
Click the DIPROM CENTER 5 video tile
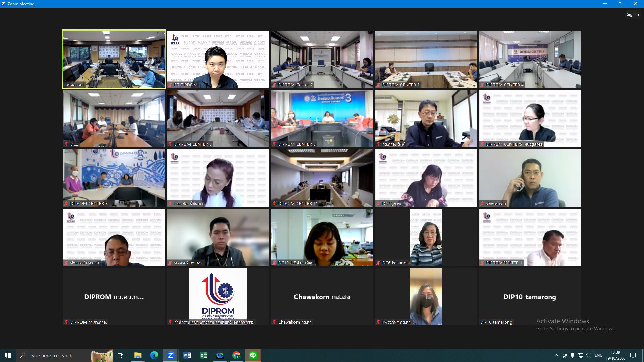click(218, 119)
